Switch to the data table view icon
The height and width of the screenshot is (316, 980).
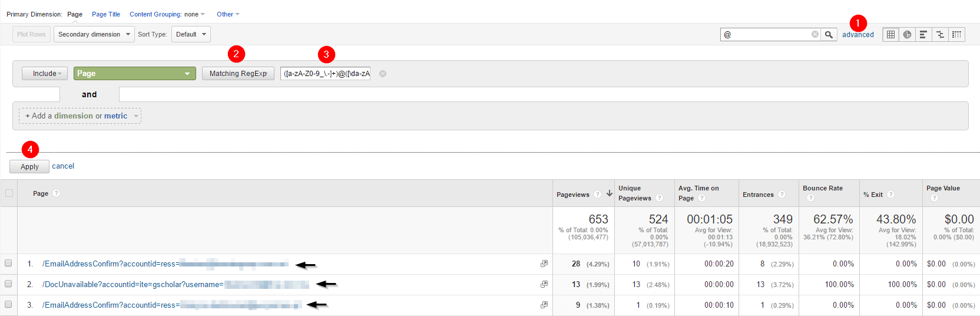coord(890,35)
